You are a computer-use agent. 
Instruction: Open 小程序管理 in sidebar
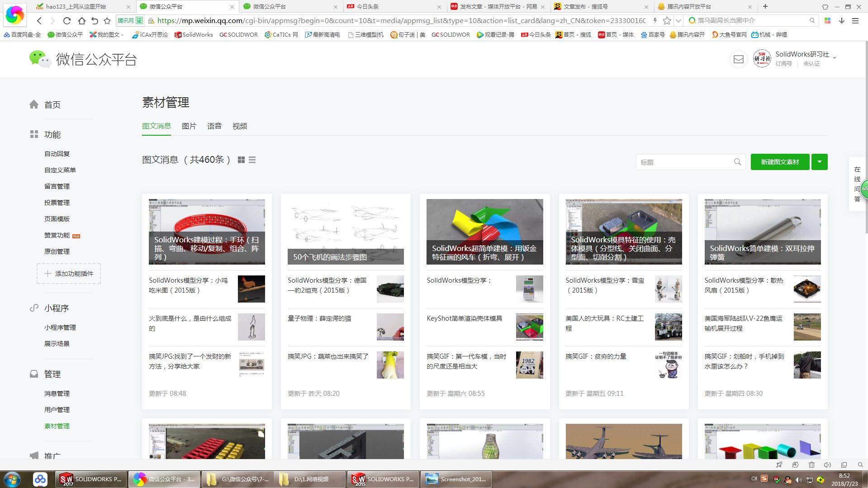pos(60,327)
